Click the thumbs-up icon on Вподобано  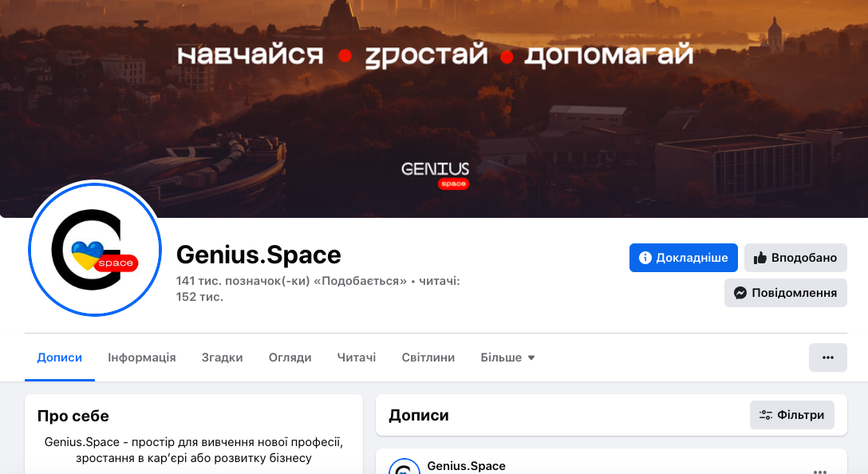click(760, 258)
